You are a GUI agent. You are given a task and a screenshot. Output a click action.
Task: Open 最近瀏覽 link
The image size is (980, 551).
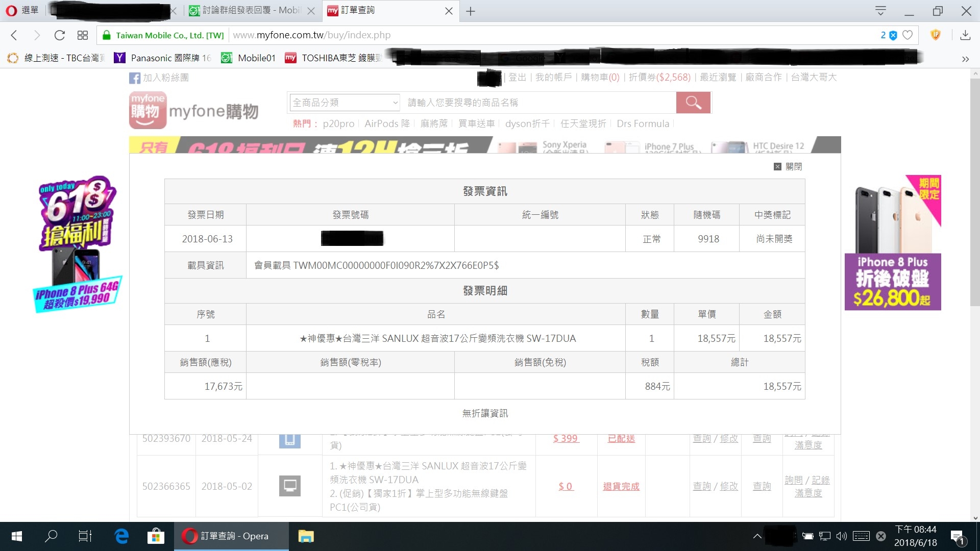tap(718, 77)
